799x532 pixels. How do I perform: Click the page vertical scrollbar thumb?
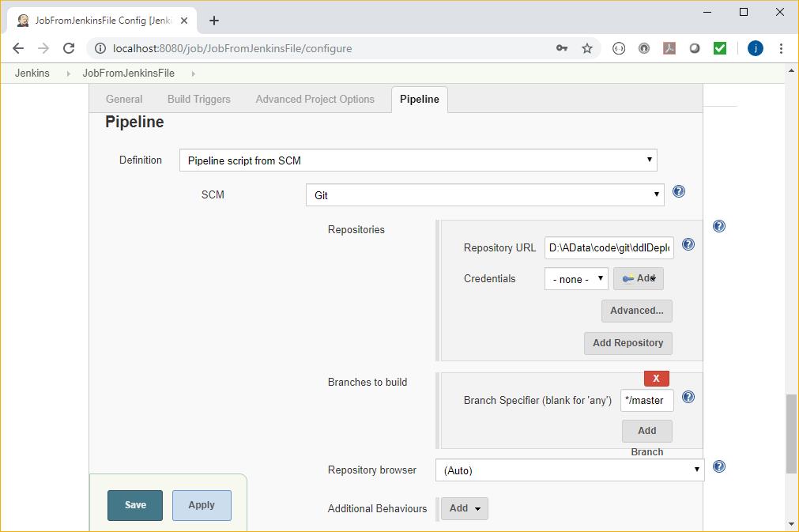(x=791, y=433)
